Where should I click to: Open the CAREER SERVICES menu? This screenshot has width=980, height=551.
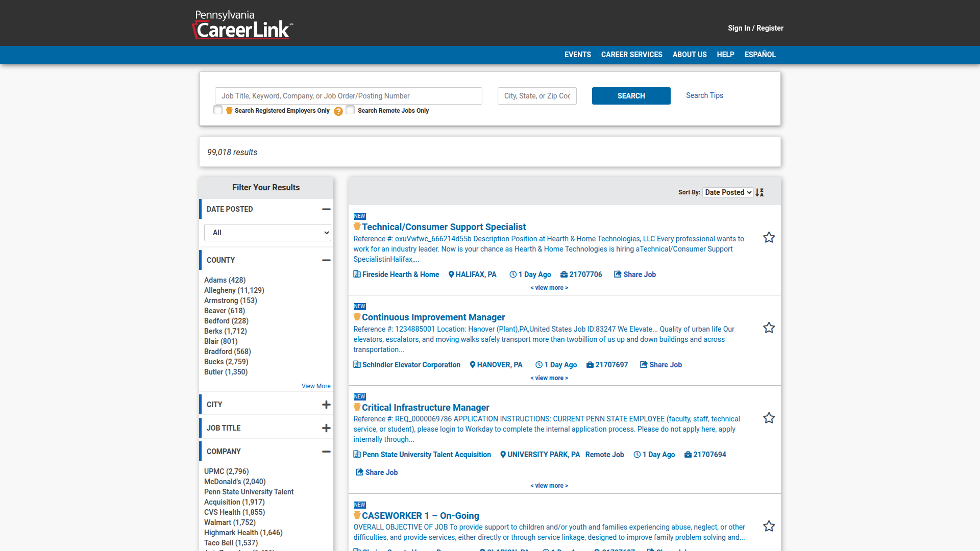pyautogui.click(x=631, y=55)
